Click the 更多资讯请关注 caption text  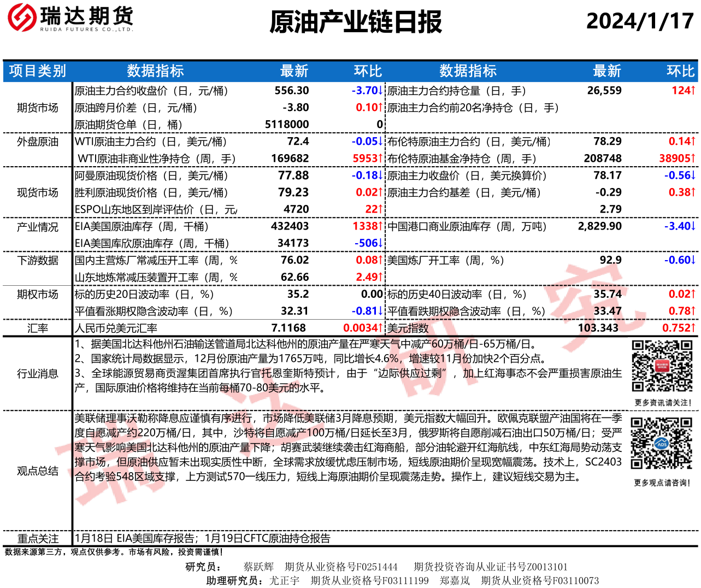[x=663, y=403]
